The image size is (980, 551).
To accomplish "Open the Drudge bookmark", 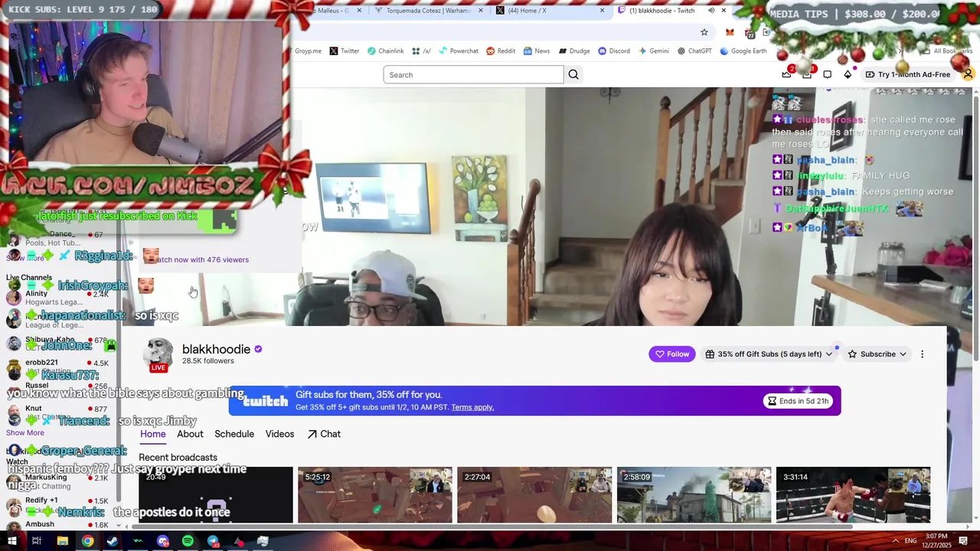I will pos(574,51).
